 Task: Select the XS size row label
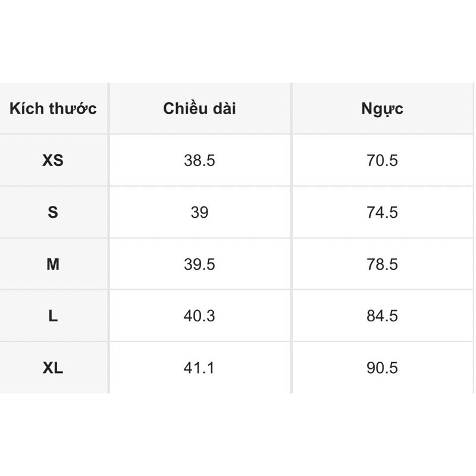[53, 161]
